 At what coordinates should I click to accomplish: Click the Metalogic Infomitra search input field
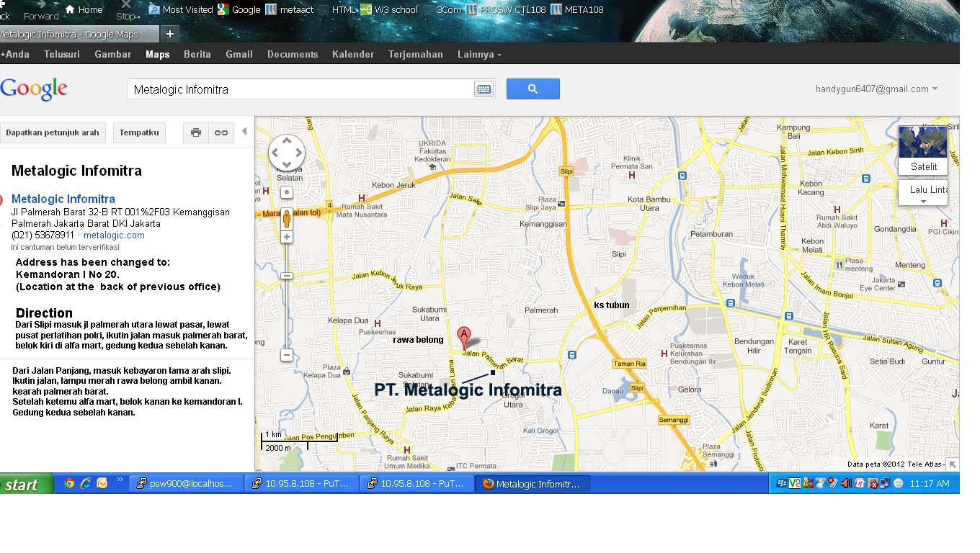point(300,89)
